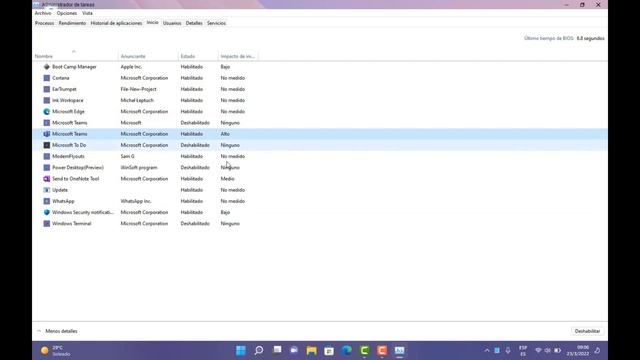This screenshot has height=360, width=640.
Task: Open the orange recorder taskbar app
Action: tap(382, 351)
